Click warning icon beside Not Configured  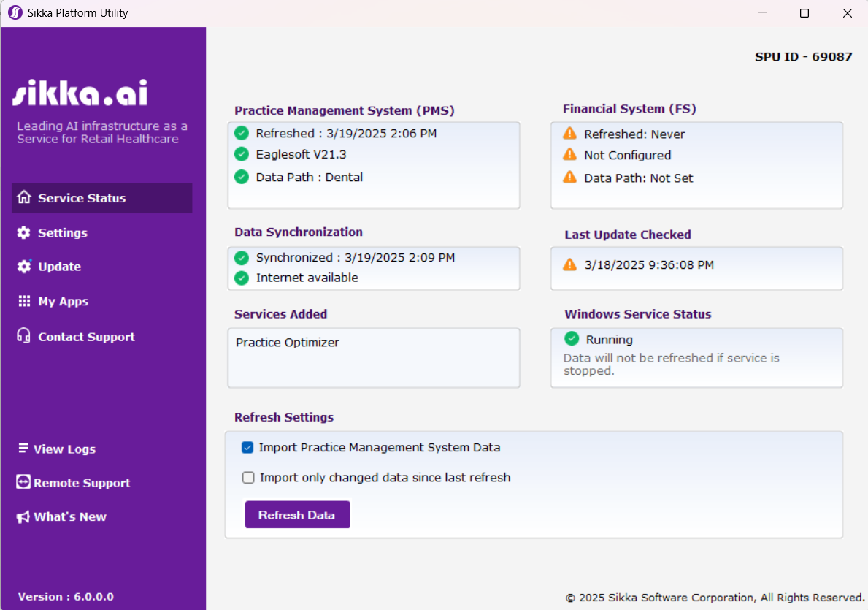(569, 155)
